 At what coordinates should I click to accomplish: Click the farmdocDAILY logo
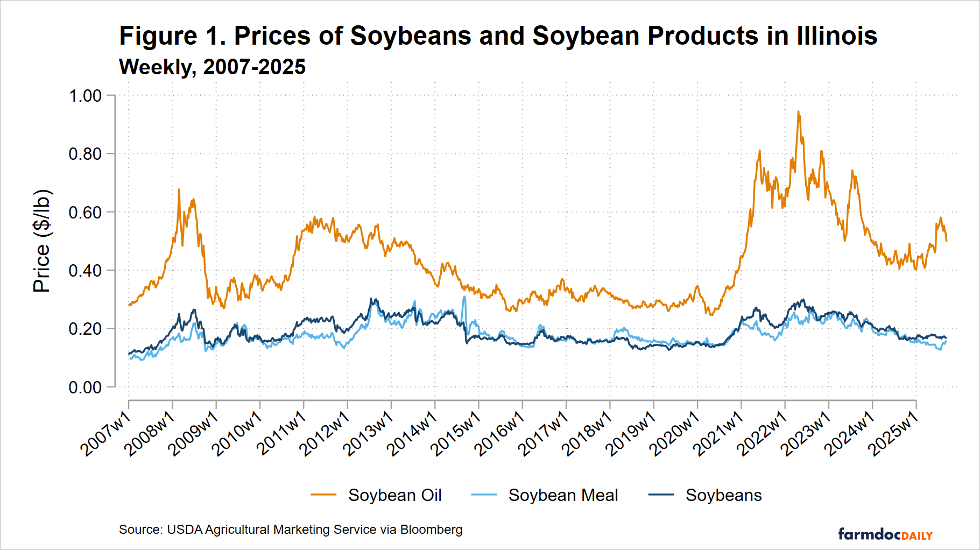pyautogui.click(x=885, y=534)
